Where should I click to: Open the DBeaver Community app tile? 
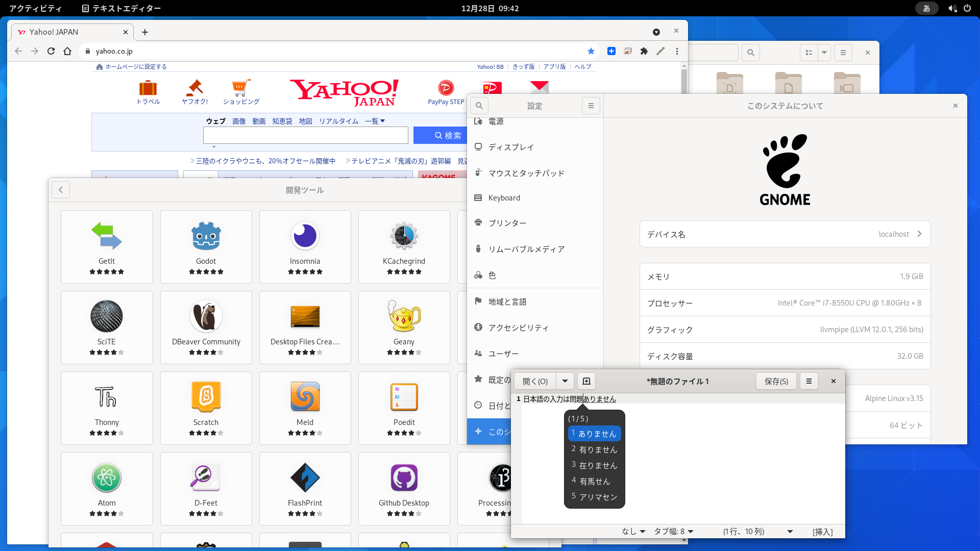coord(206,328)
